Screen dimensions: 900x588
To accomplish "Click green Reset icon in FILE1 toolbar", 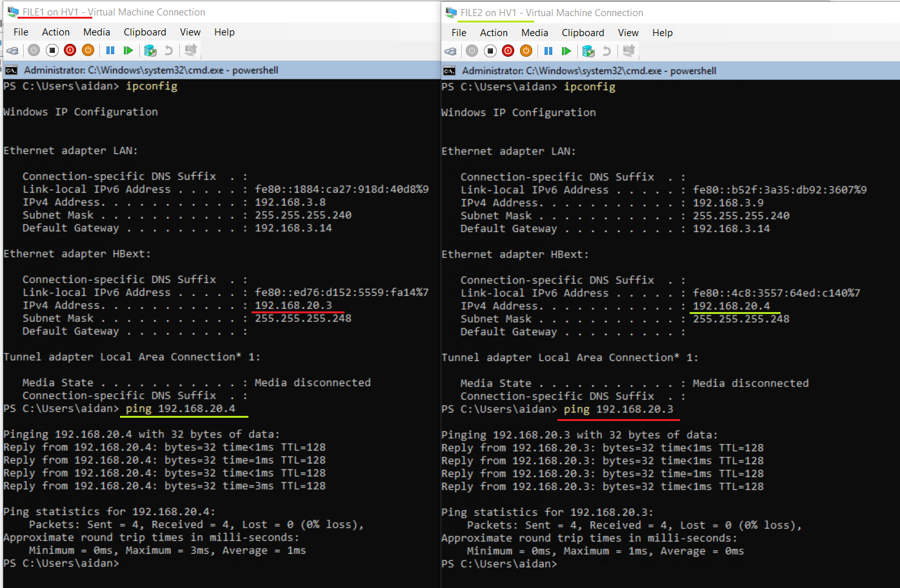I will pos(128,50).
